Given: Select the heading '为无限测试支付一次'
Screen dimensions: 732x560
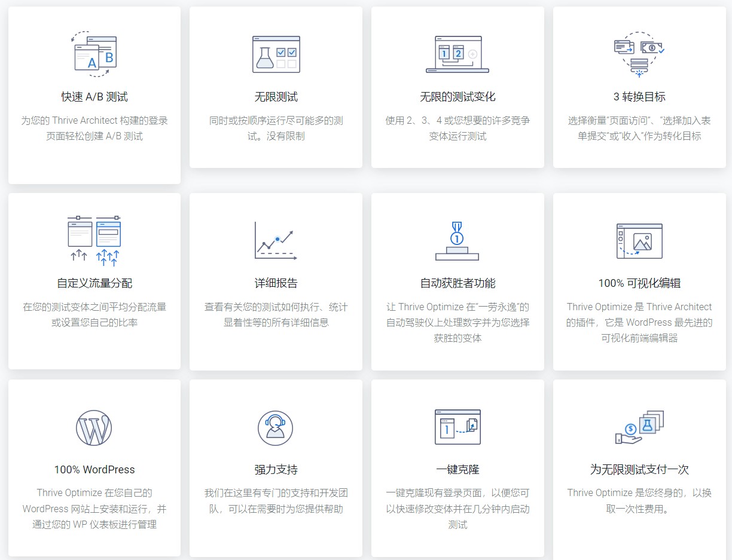Looking at the screenshot, I should 639,470.
